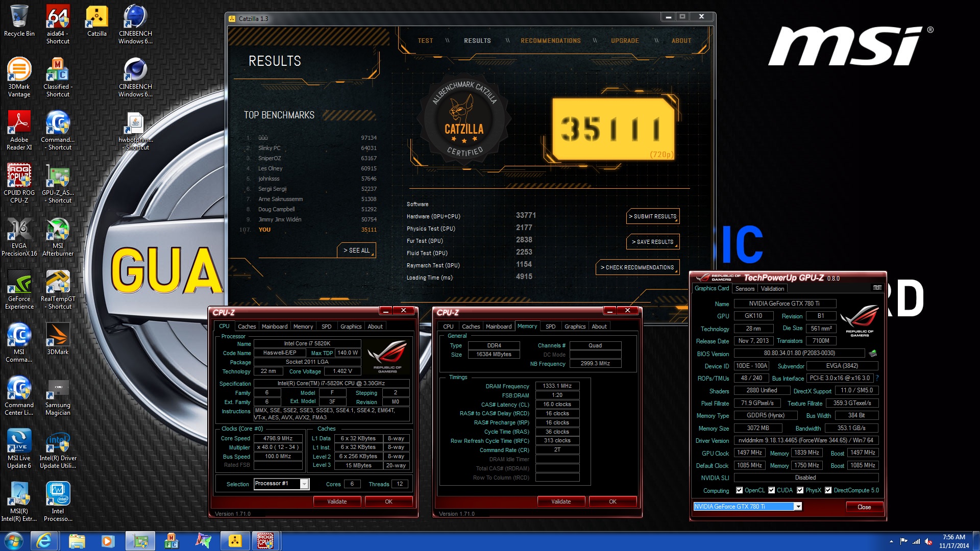The width and height of the screenshot is (980, 551).
Task: Click the Windows Start orb
Action: point(13,541)
